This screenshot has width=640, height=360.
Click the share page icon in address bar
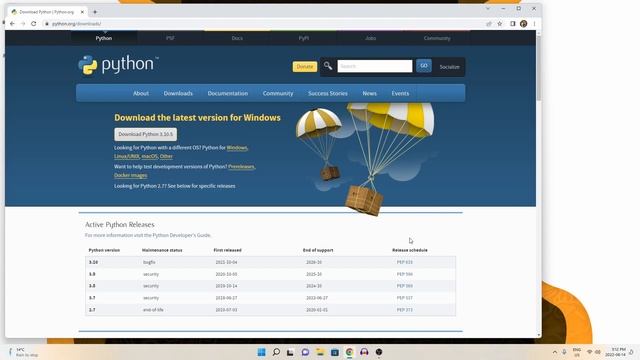click(x=489, y=24)
